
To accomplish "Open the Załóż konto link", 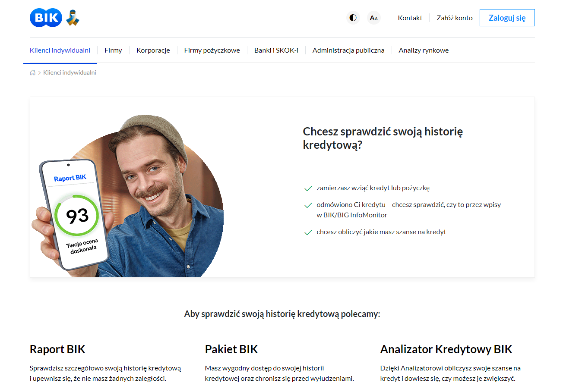I will [x=455, y=18].
